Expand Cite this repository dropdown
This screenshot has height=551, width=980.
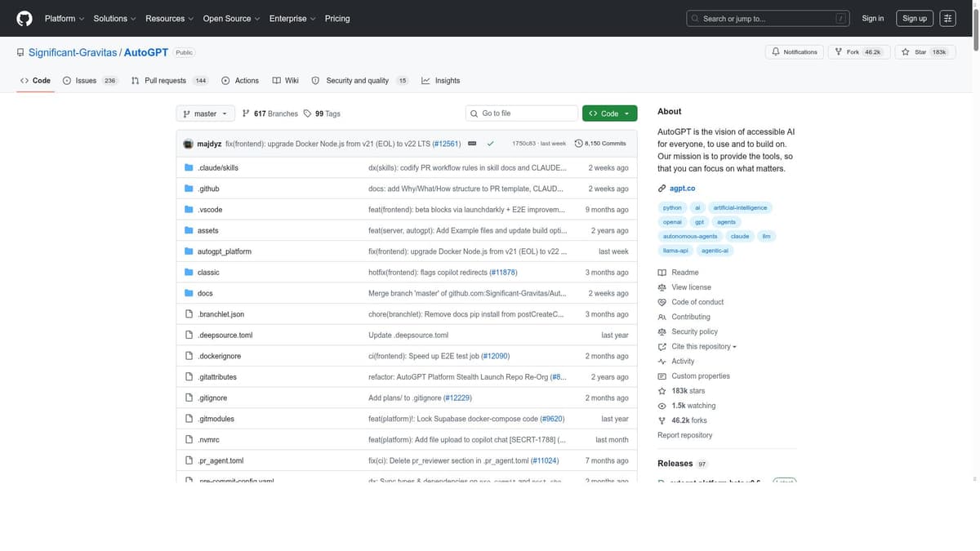click(x=703, y=347)
